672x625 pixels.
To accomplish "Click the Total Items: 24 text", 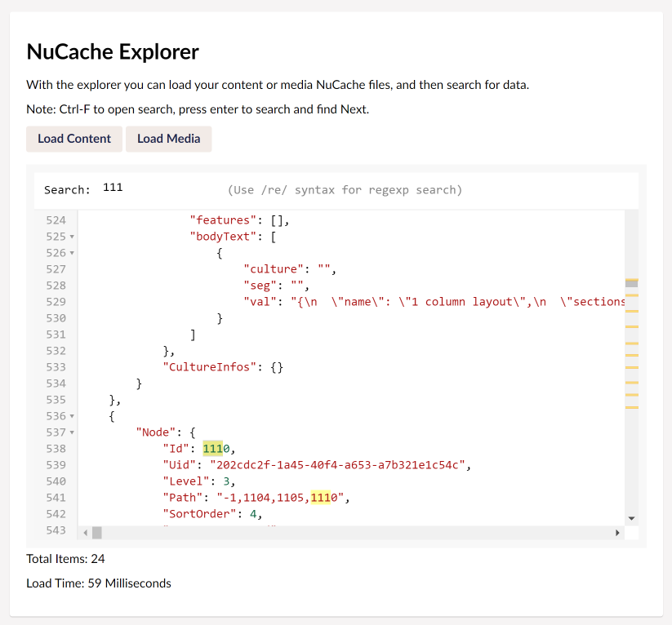I will click(65, 559).
